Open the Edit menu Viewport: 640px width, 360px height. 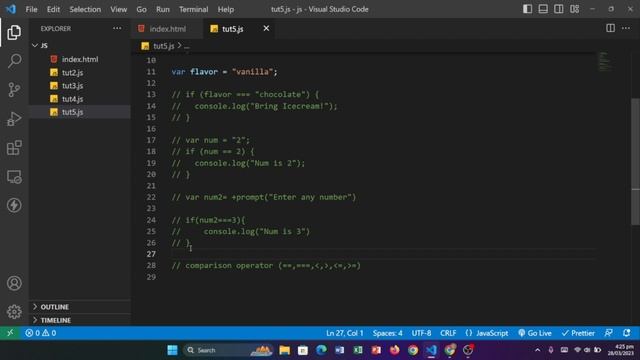click(x=53, y=9)
